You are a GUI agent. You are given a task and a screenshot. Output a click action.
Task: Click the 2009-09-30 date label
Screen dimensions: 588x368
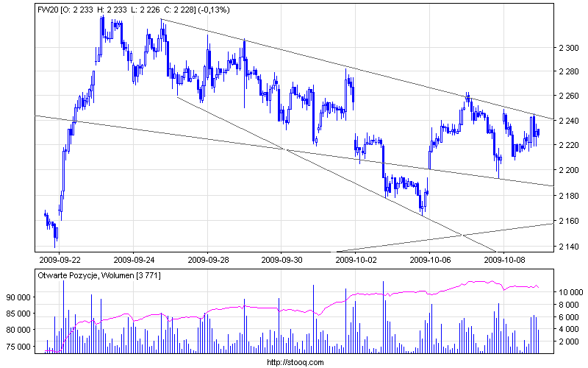282,260
